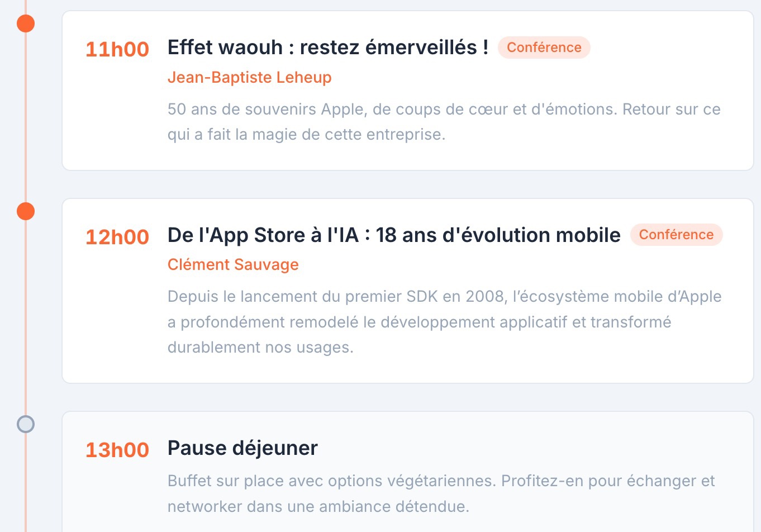761x532 pixels.
Task: Select the 11h00 time label
Action: 117,49
